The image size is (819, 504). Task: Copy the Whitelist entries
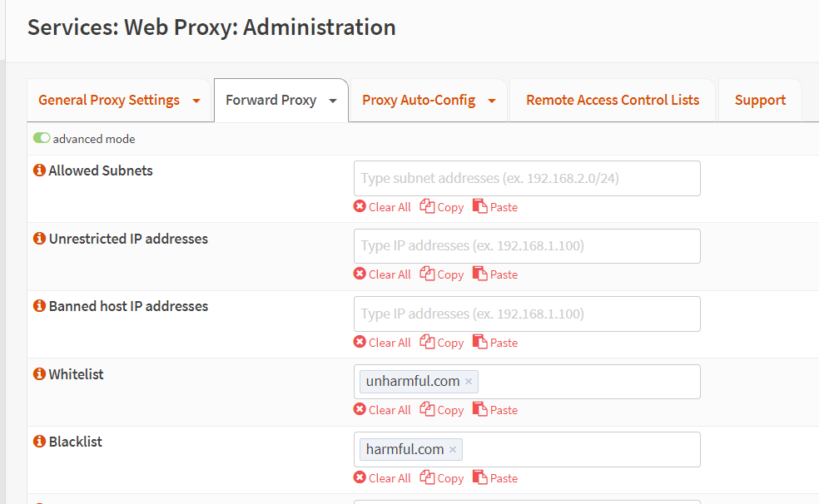coord(442,410)
